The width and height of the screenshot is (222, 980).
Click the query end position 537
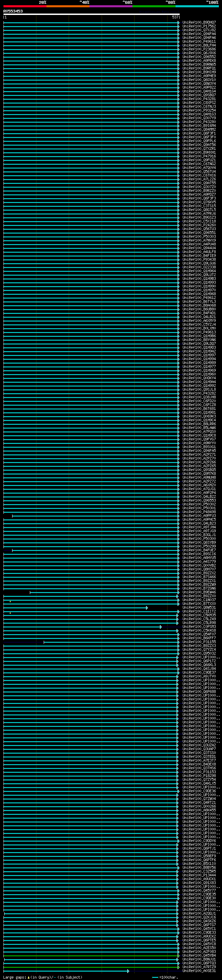click(175, 17)
